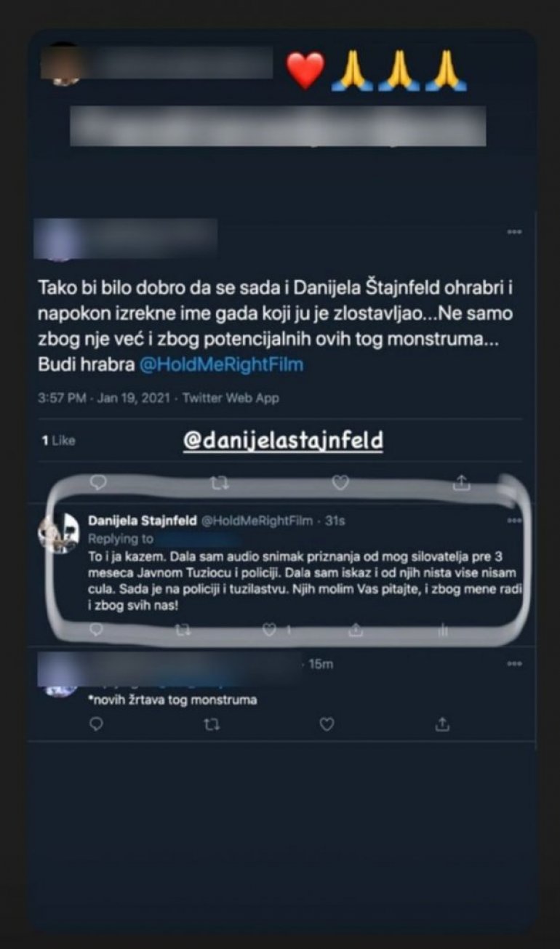The width and height of the screenshot is (560, 949).
Task: Click the "Twitter Web App" source link
Action: coord(231,399)
